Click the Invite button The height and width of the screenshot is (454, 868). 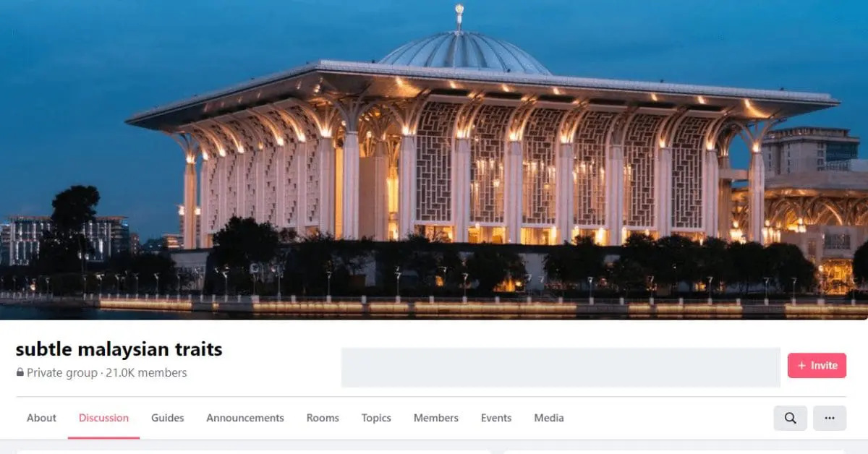817,366
